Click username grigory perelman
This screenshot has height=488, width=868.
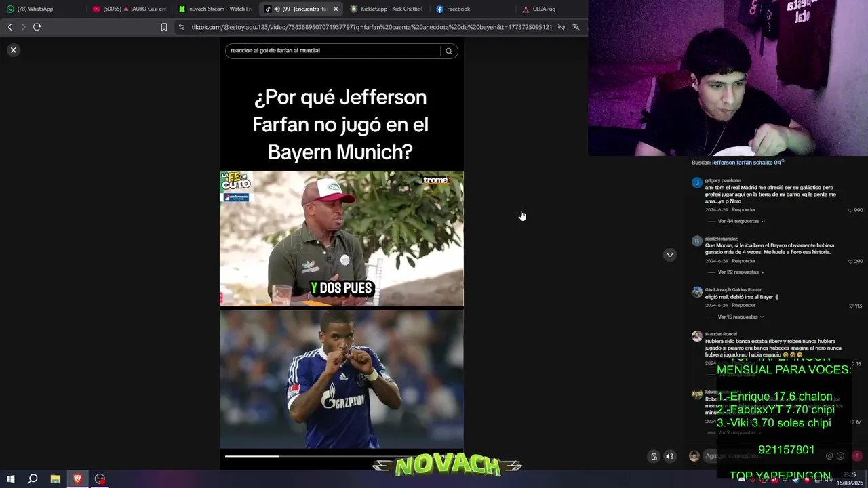click(723, 180)
